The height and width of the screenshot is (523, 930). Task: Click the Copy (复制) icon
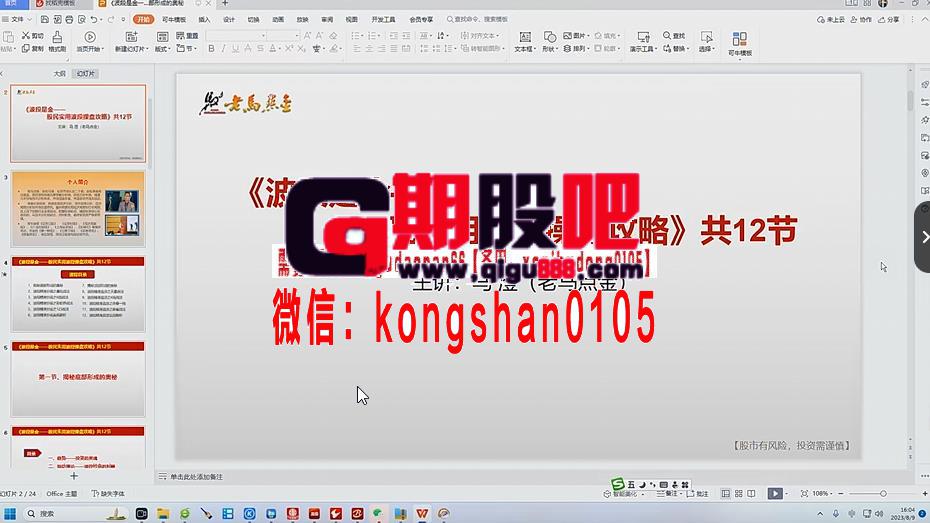(x=26, y=49)
